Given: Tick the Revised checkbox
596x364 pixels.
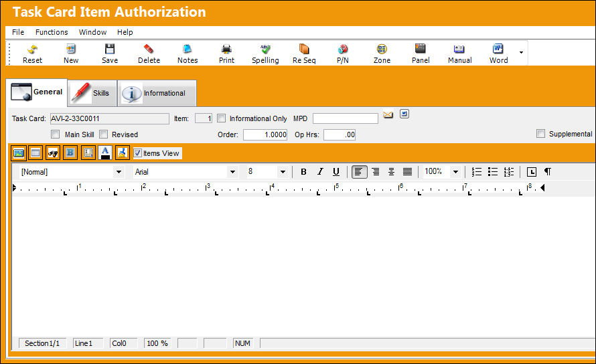Looking at the screenshot, I should (103, 134).
